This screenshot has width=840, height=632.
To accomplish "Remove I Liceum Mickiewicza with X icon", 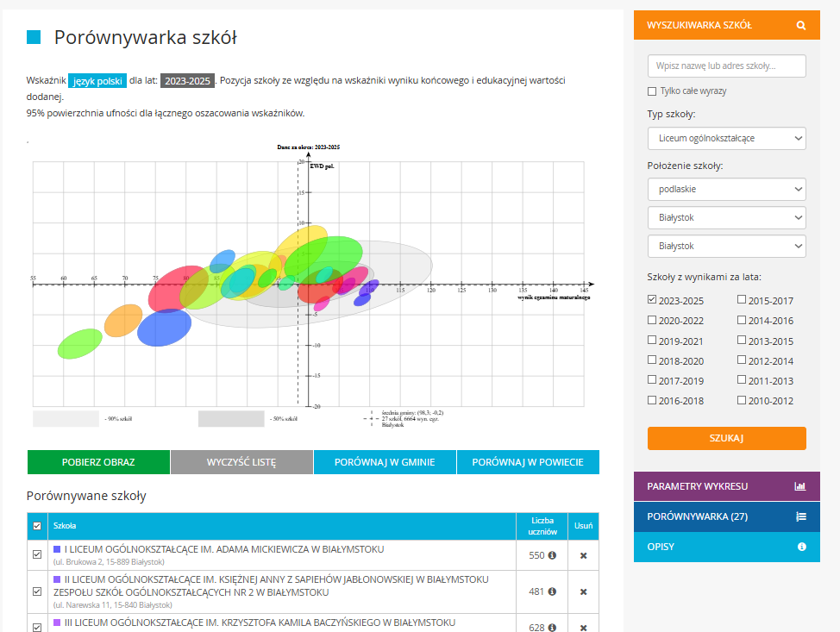I will point(583,555).
